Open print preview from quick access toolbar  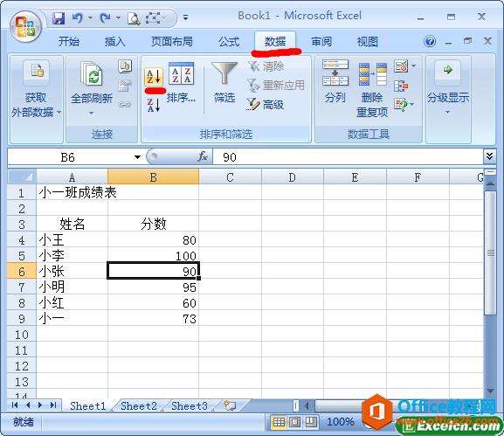pyautogui.click(x=134, y=18)
